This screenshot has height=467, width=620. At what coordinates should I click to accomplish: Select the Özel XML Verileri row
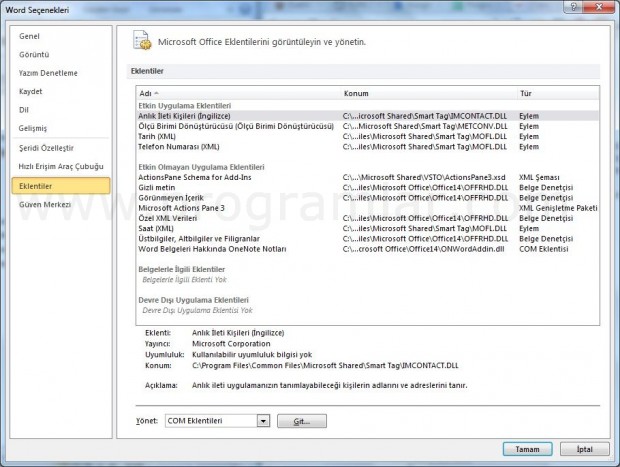[x=367, y=218]
